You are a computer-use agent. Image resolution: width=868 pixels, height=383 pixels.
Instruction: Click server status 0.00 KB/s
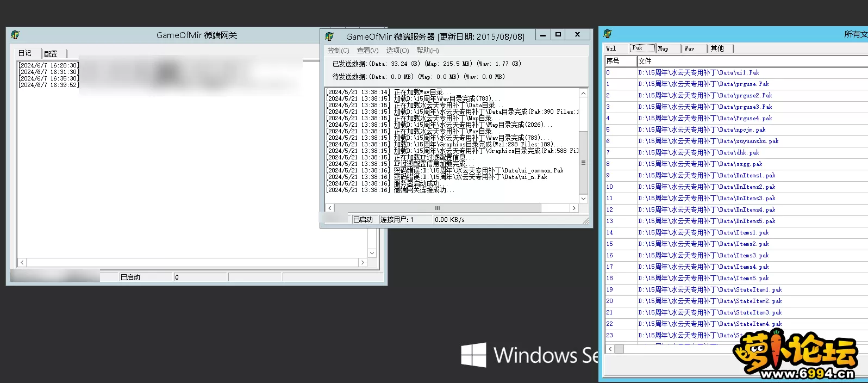pos(449,219)
